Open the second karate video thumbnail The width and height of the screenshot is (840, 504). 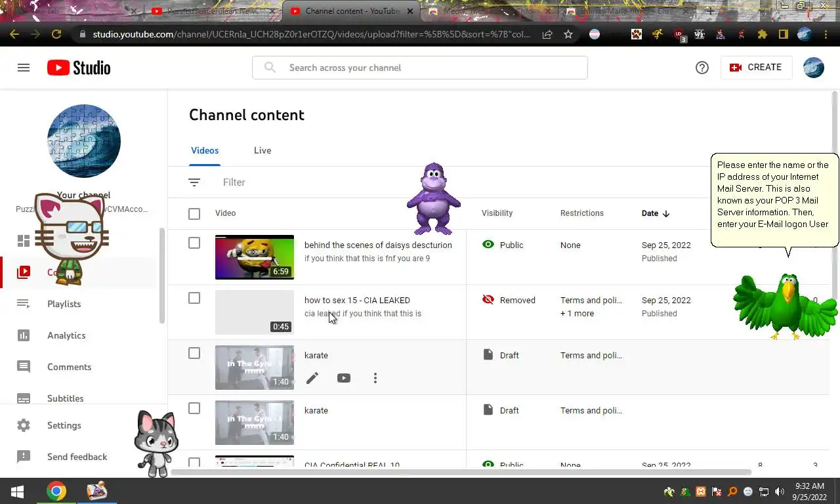pyautogui.click(x=255, y=423)
